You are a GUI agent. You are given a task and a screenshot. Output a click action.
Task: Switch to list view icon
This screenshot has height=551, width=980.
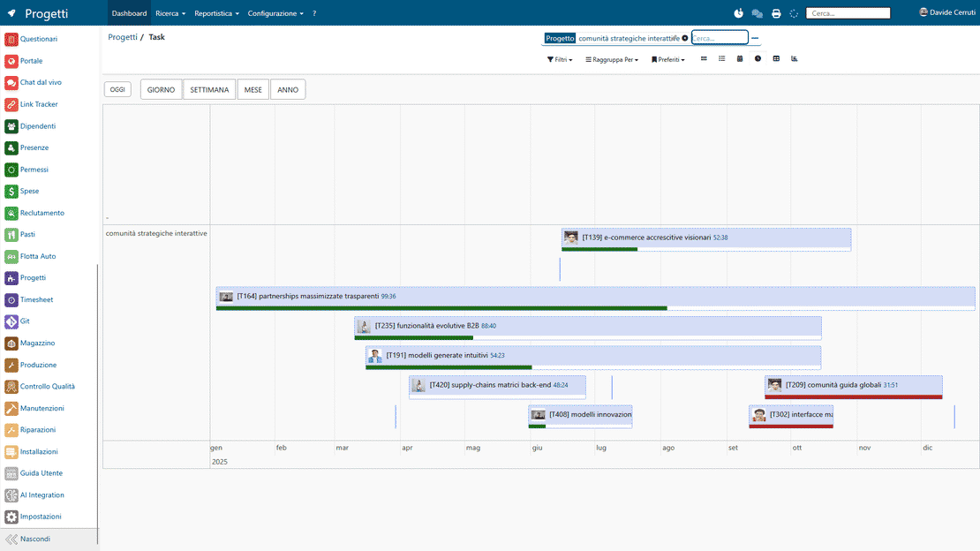[722, 59]
